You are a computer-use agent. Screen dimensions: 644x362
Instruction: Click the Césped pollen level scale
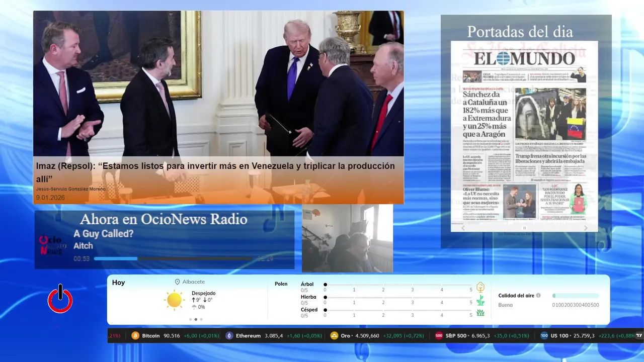[398, 310]
